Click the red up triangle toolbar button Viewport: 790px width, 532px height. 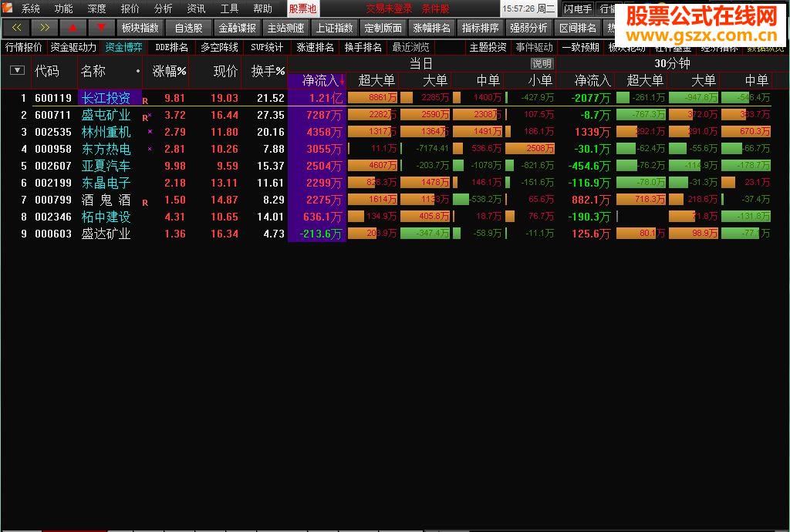(73, 28)
